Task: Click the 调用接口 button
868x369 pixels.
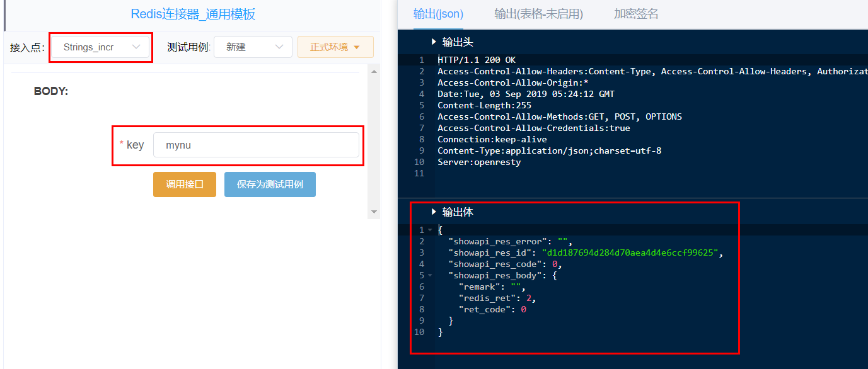Action: [185, 184]
